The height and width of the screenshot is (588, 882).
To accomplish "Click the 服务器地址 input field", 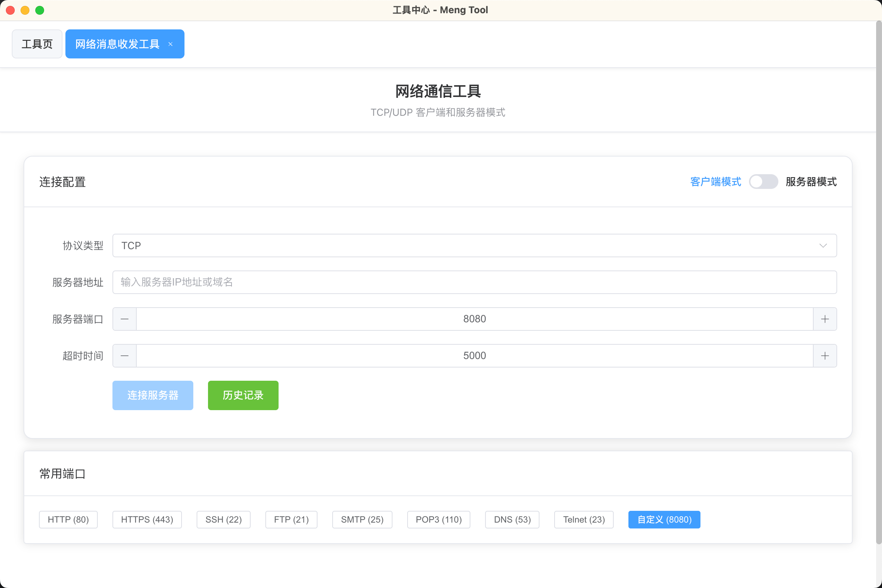I will pos(474,282).
